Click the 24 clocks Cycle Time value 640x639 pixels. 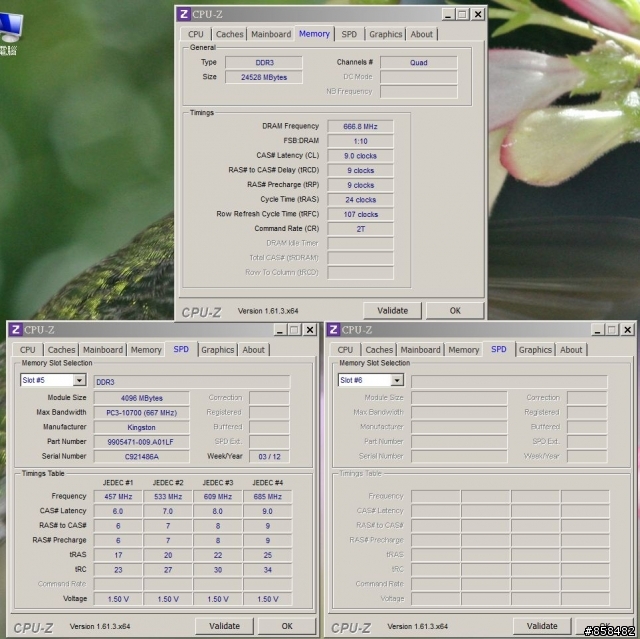360,200
